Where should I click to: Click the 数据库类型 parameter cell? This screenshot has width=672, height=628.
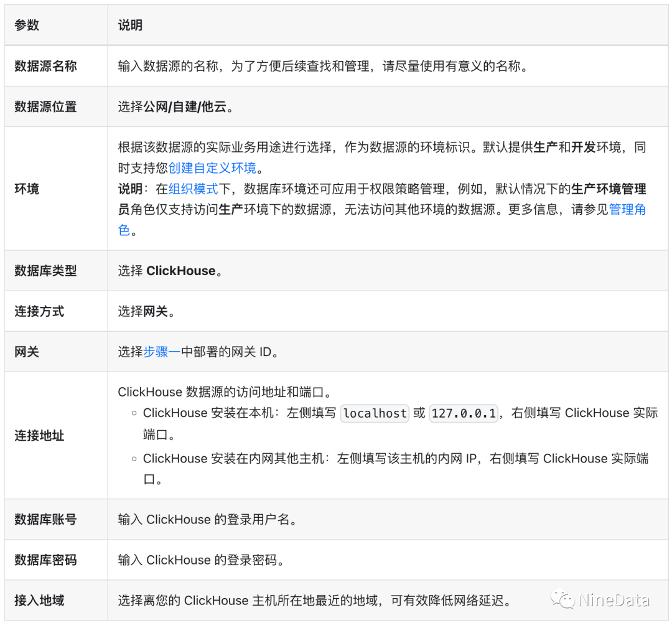(x=56, y=271)
